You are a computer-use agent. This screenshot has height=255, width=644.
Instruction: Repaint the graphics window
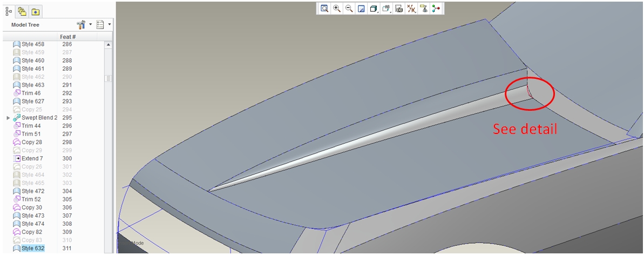tap(362, 9)
